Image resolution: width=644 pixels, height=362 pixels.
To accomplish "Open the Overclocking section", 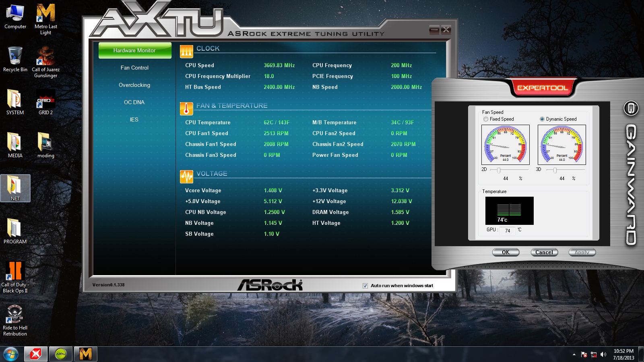I will (x=134, y=85).
